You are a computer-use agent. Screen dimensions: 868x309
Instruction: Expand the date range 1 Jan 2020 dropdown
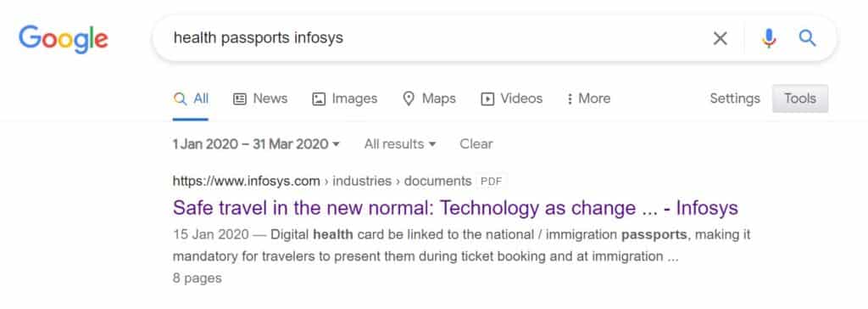click(256, 144)
